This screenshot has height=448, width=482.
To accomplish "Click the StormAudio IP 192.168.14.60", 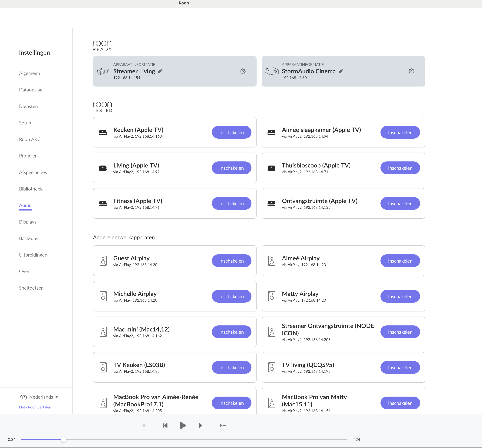I will (294, 78).
